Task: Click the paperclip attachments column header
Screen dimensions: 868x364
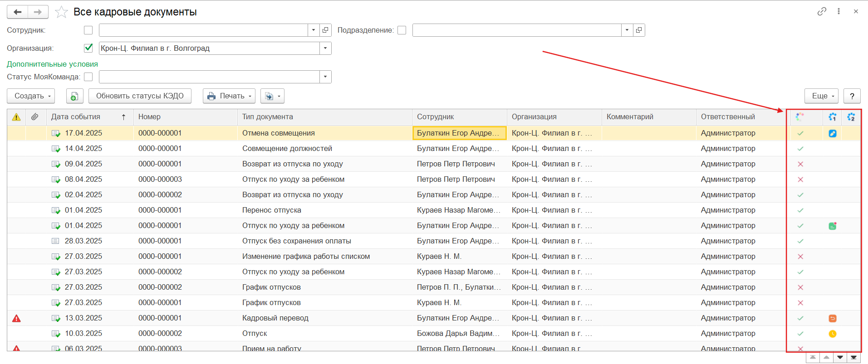Action: (x=35, y=117)
